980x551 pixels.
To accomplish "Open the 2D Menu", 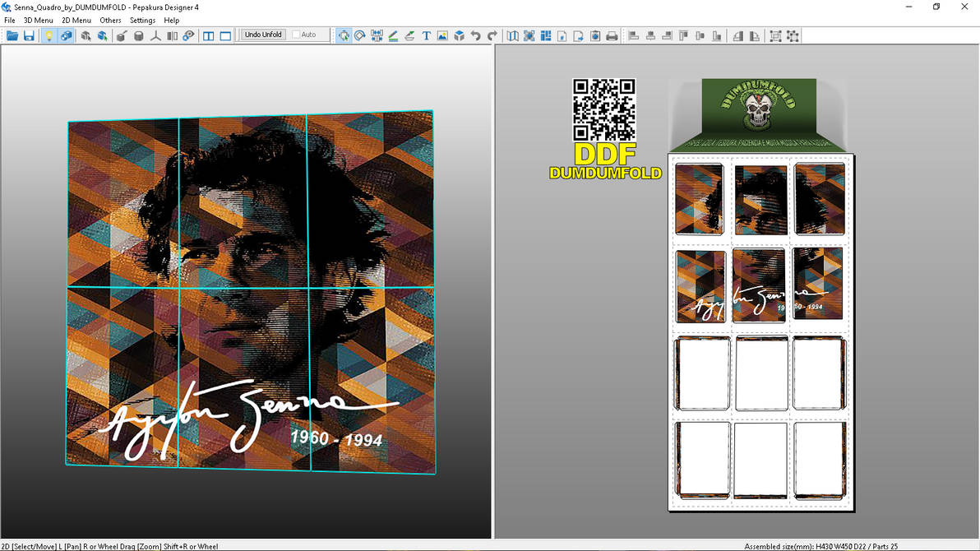I will click(76, 20).
